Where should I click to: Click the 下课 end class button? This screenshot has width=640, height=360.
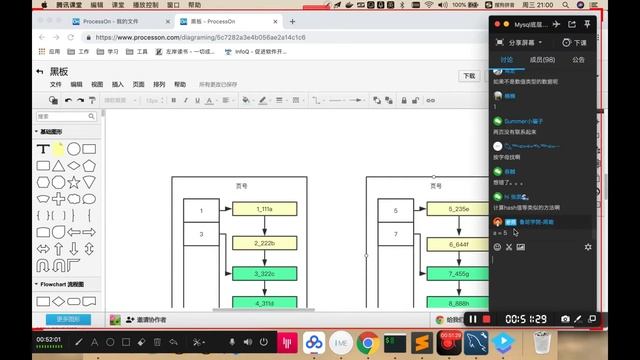(575, 42)
